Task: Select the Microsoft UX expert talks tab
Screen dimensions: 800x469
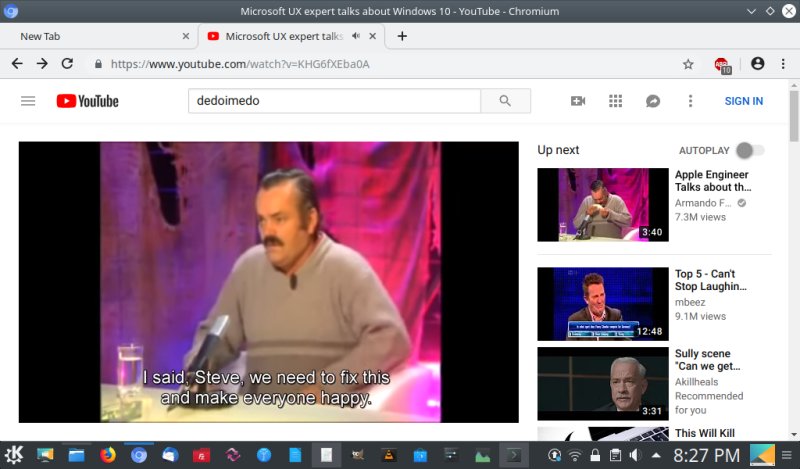Action: pos(283,36)
